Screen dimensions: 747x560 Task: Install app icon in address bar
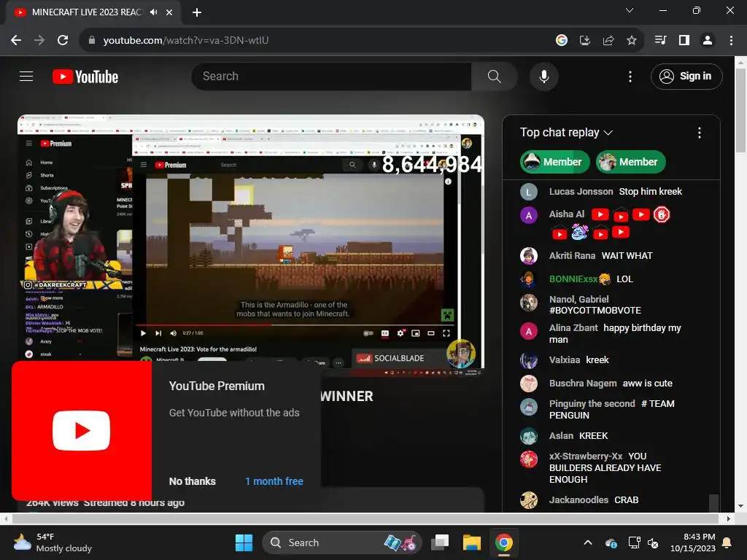[584, 41]
